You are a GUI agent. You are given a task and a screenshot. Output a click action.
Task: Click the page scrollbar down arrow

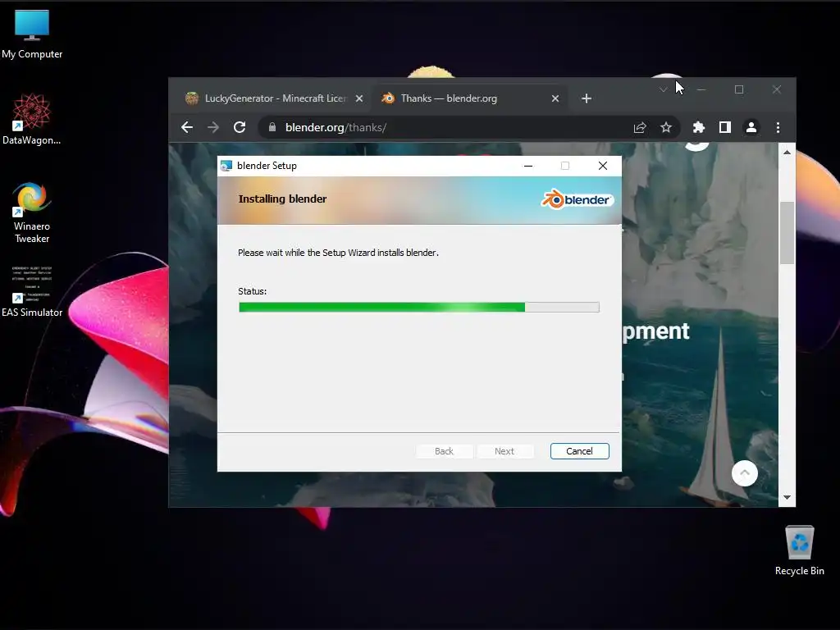tap(787, 498)
